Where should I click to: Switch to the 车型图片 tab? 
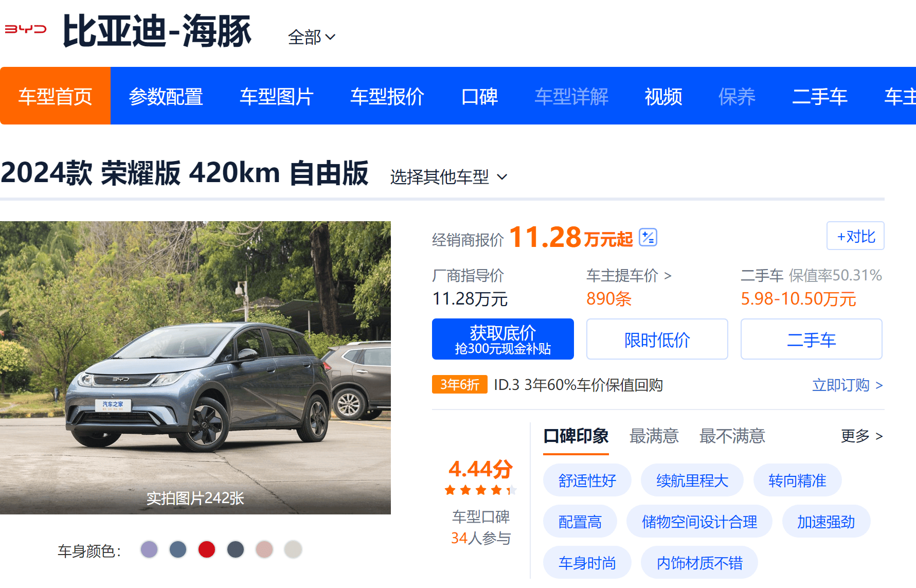click(277, 96)
